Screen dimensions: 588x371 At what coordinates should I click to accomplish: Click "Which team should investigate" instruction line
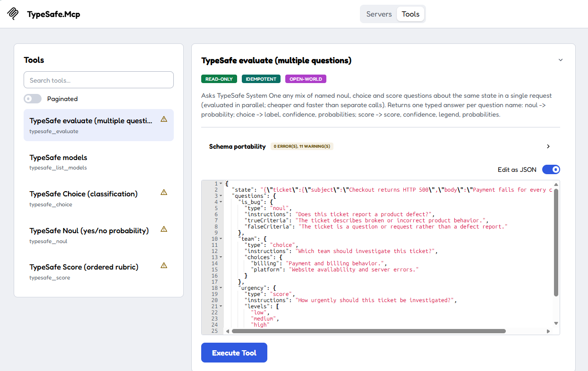[x=341, y=251]
